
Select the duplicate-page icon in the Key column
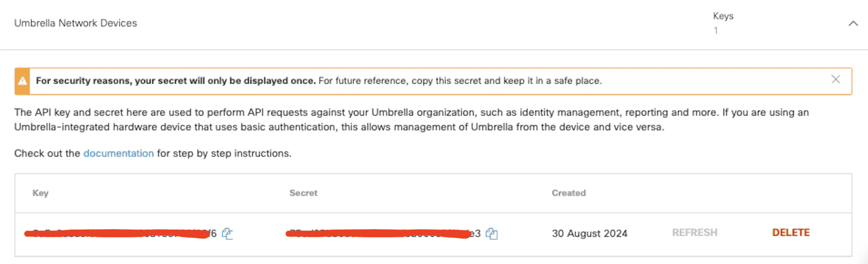pyautogui.click(x=227, y=233)
